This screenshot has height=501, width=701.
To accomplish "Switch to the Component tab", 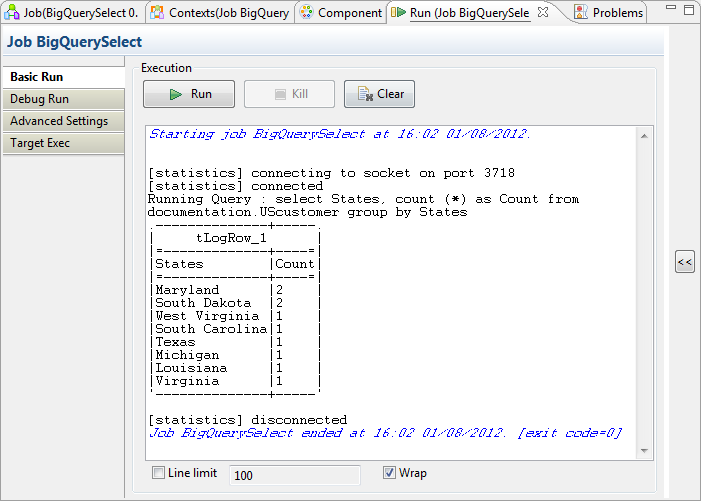I will pyautogui.click(x=342, y=13).
